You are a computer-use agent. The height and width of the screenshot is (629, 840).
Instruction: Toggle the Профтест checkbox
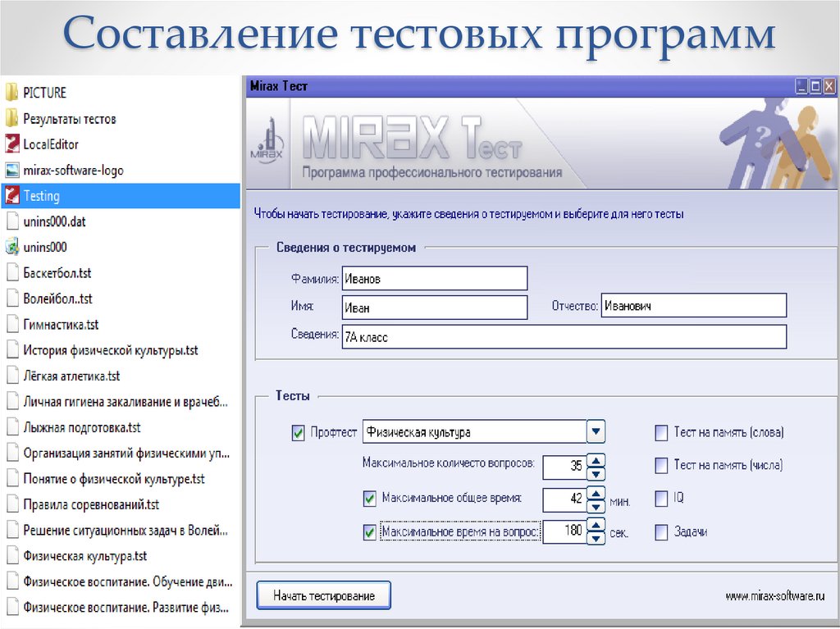click(x=299, y=432)
